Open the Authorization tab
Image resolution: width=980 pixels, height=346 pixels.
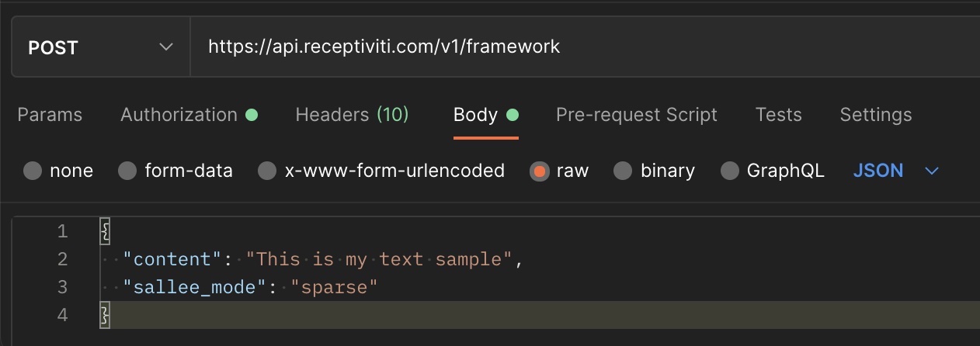click(x=189, y=115)
